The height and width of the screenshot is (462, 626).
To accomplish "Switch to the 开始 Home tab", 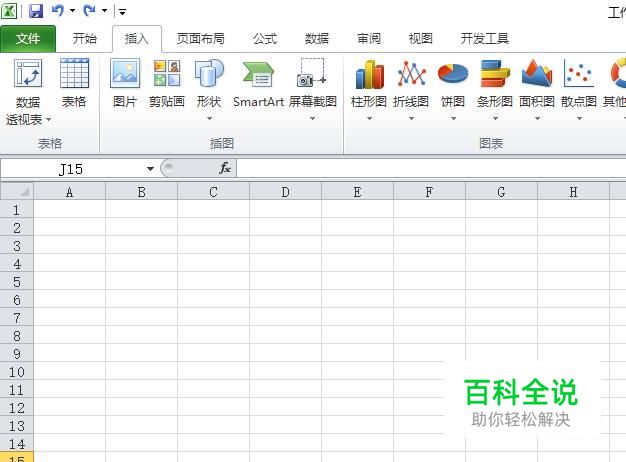I will point(85,39).
